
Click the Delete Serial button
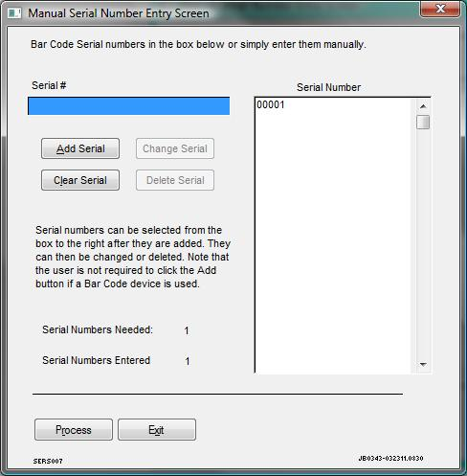175,180
